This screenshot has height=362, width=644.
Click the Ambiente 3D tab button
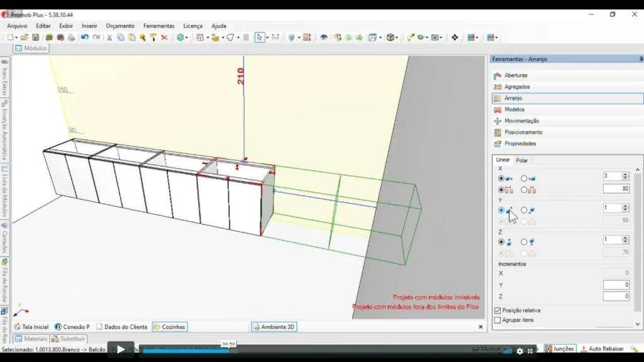[274, 327]
